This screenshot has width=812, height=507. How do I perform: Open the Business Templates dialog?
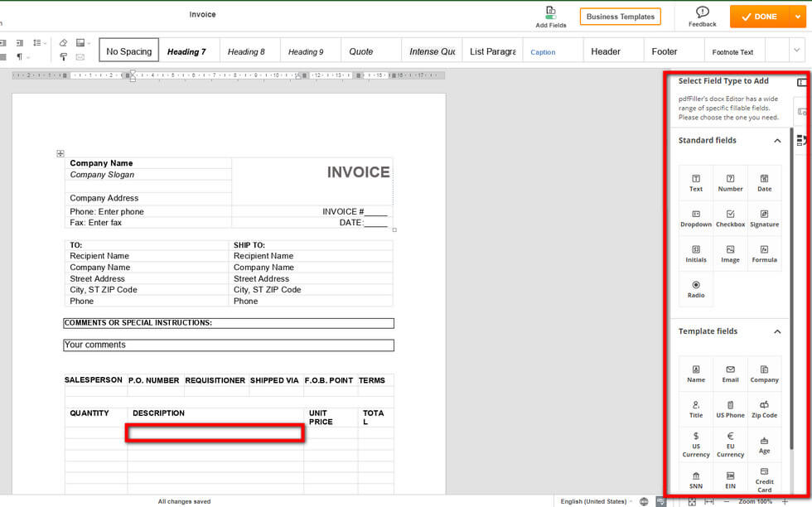[x=620, y=16]
